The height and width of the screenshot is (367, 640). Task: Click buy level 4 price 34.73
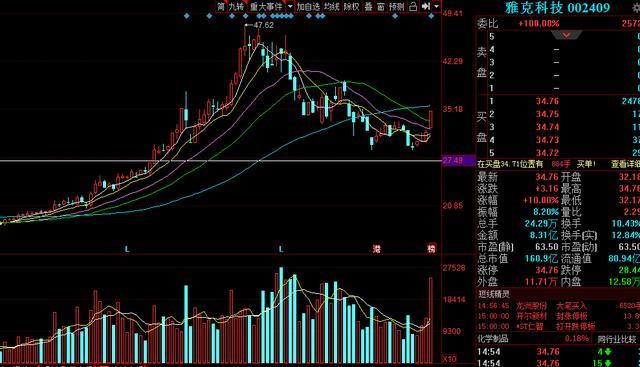pyautogui.click(x=547, y=140)
